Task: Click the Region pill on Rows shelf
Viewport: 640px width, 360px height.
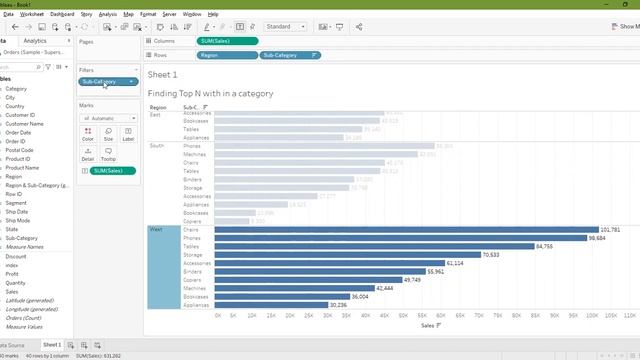Action: pos(227,55)
